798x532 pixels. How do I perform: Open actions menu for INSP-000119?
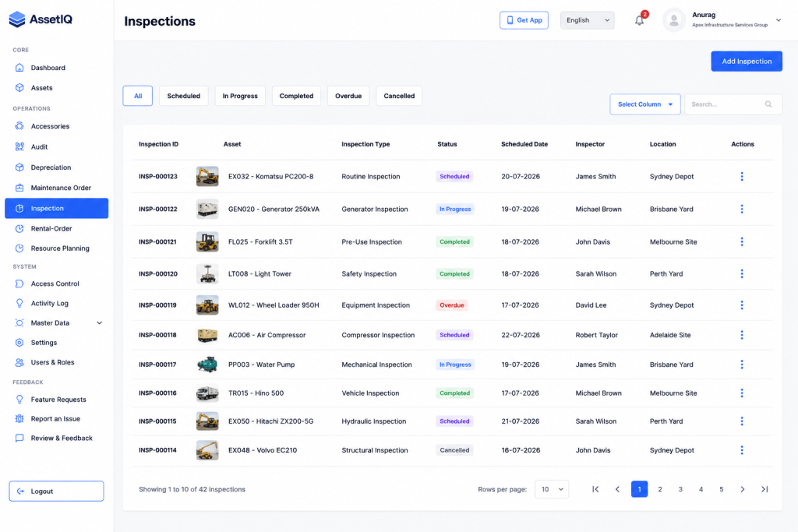coord(742,305)
